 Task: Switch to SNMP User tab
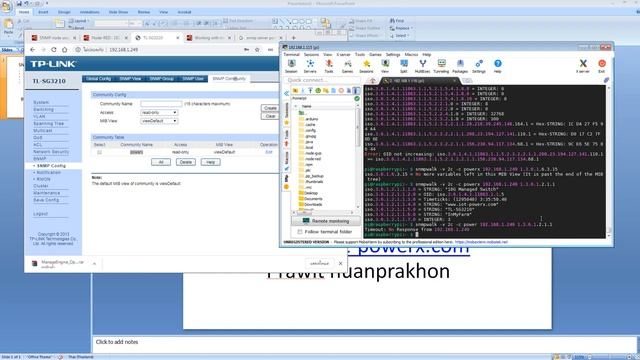[x=193, y=78]
